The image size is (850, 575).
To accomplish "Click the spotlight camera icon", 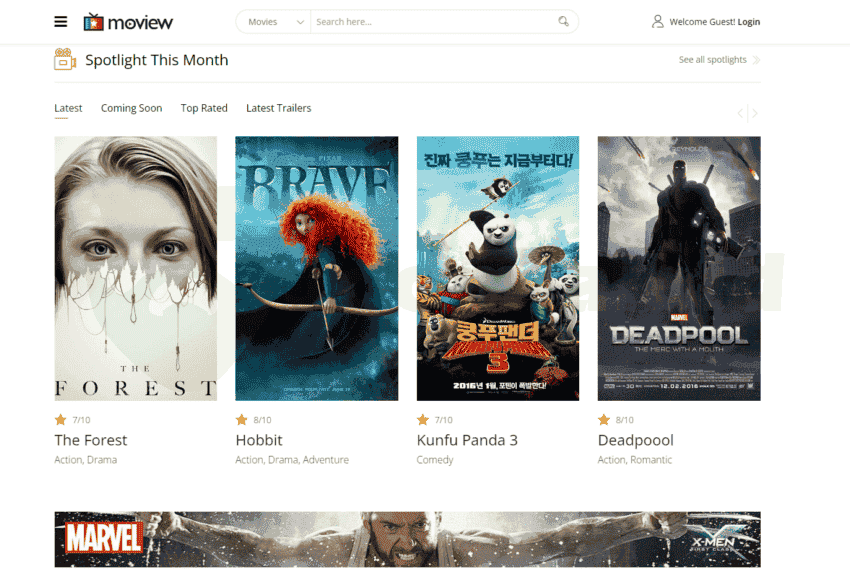I will [65, 60].
